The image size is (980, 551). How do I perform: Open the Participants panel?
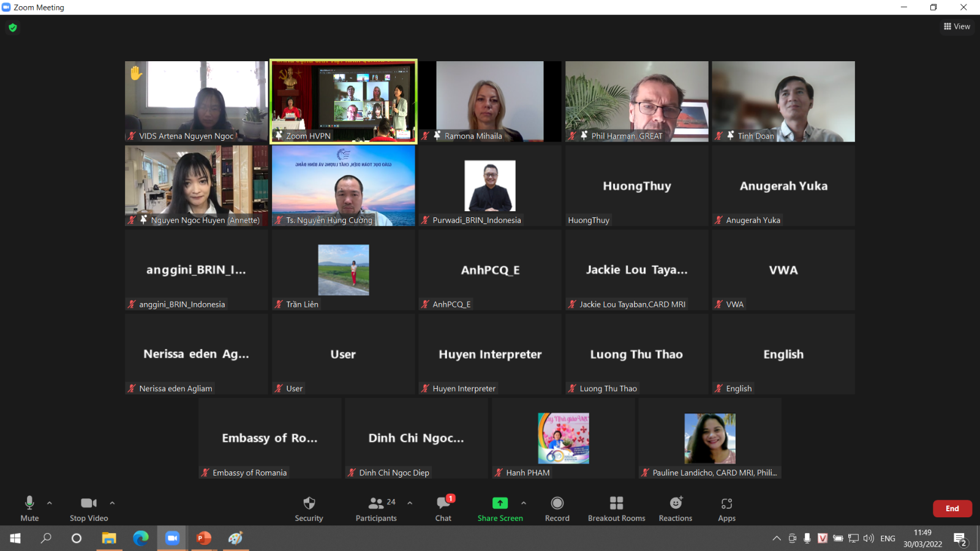tap(376, 503)
